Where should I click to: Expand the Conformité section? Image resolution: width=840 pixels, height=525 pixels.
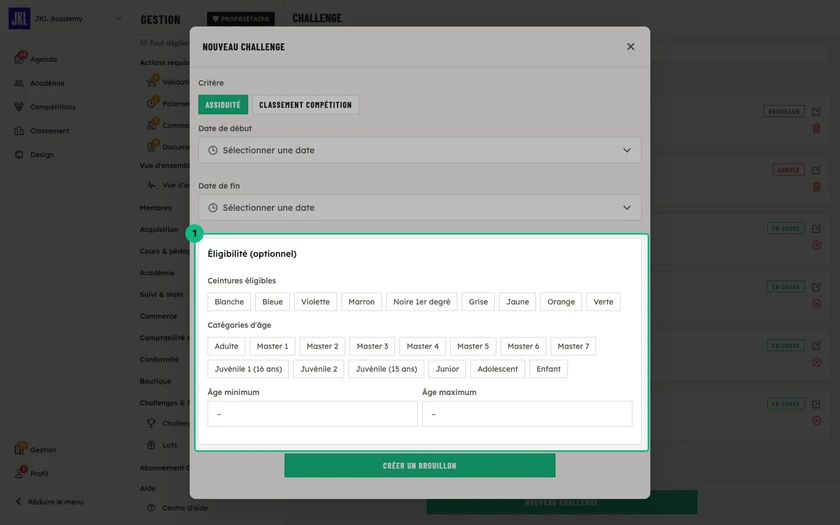click(x=159, y=359)
